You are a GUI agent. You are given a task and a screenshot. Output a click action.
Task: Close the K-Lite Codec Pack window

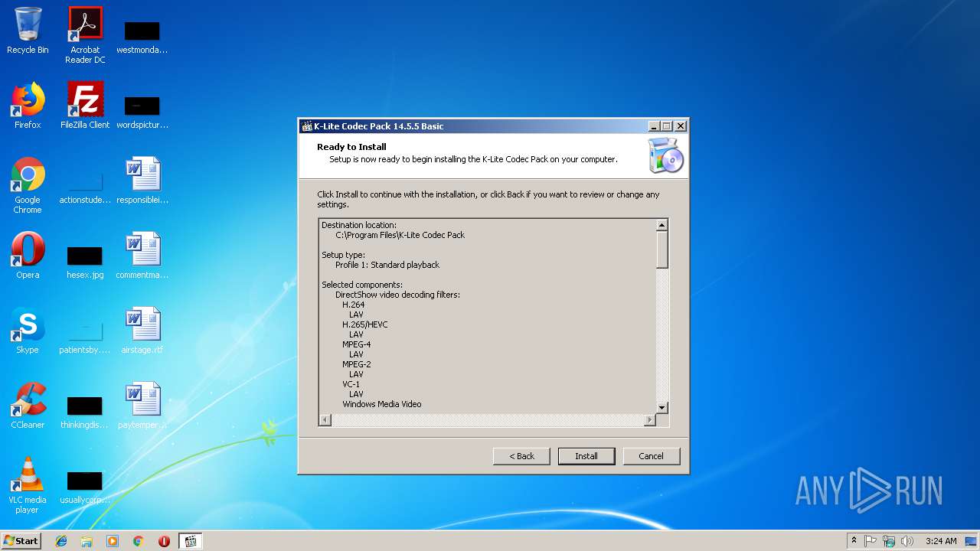point(681,126)
